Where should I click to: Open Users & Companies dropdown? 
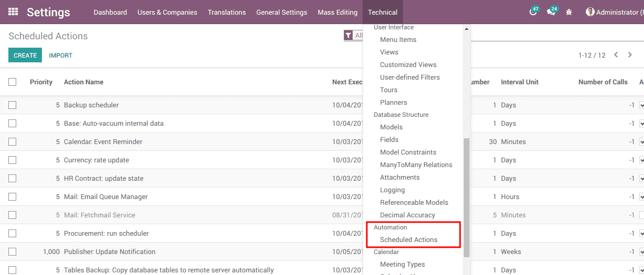(x=167, y=12)
